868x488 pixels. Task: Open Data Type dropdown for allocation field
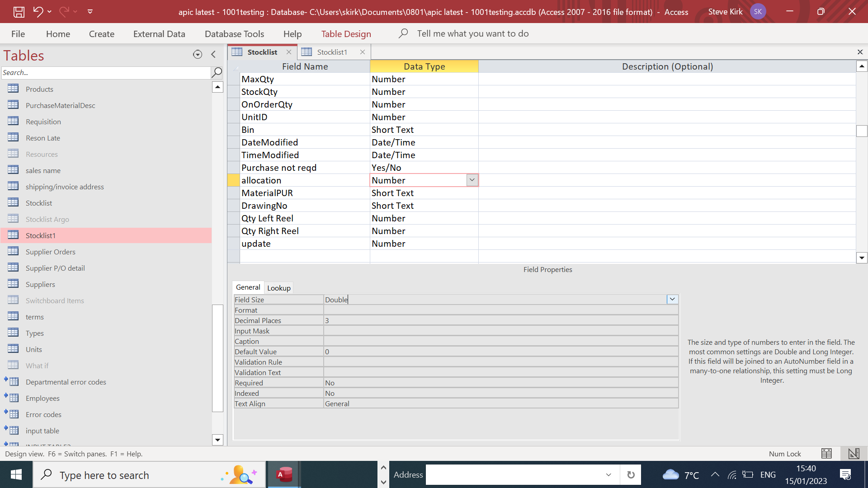click(472, 180)
